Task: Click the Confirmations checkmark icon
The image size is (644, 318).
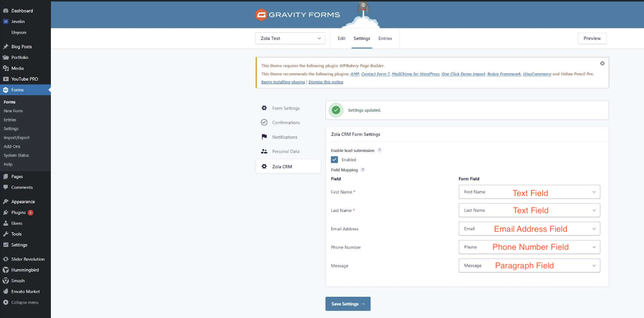Action: 264,122
